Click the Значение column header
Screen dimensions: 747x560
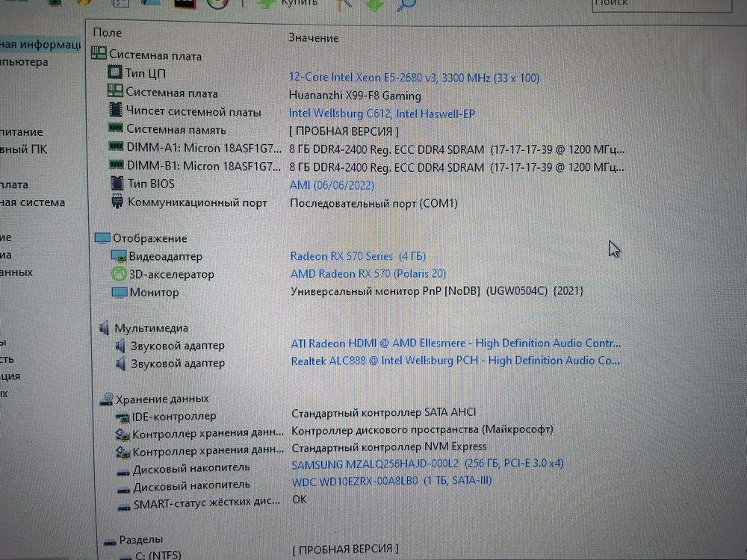(x=314, y=37)
